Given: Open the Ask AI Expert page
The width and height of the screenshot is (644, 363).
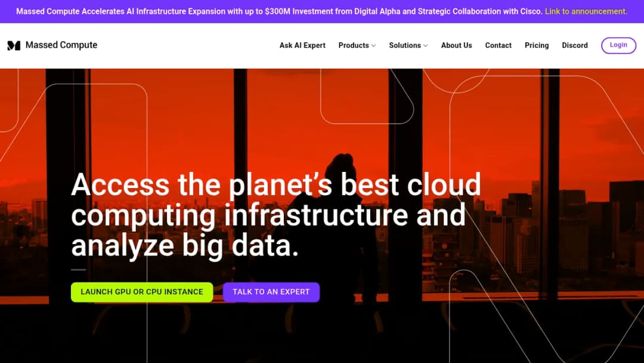Looking at the screenshot, I should pyautogui.click(x=302, y=45).
